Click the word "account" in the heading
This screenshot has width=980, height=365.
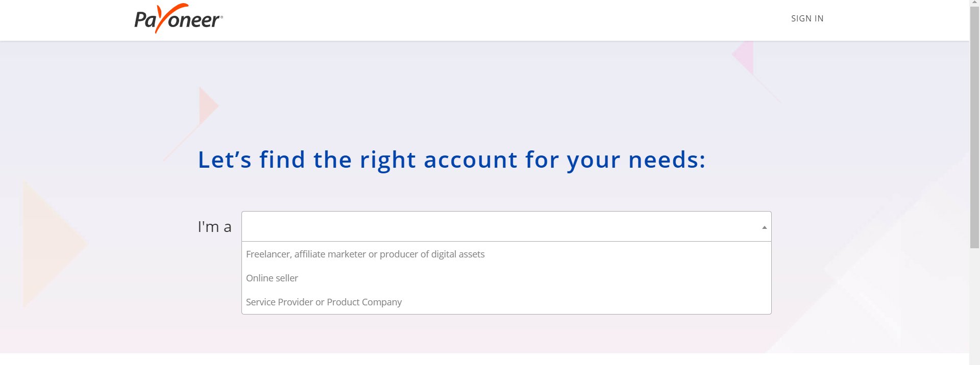point(471,160)
